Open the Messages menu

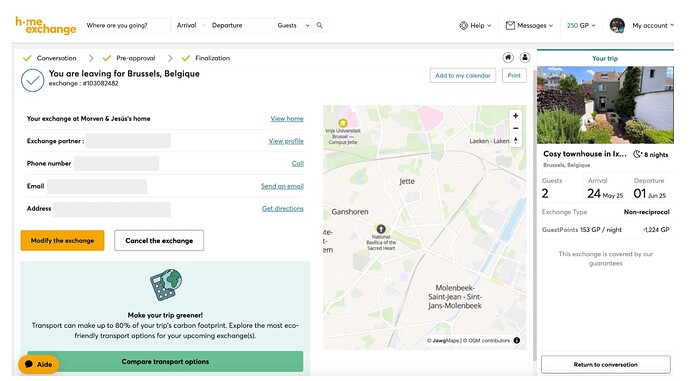coord(529,26)
